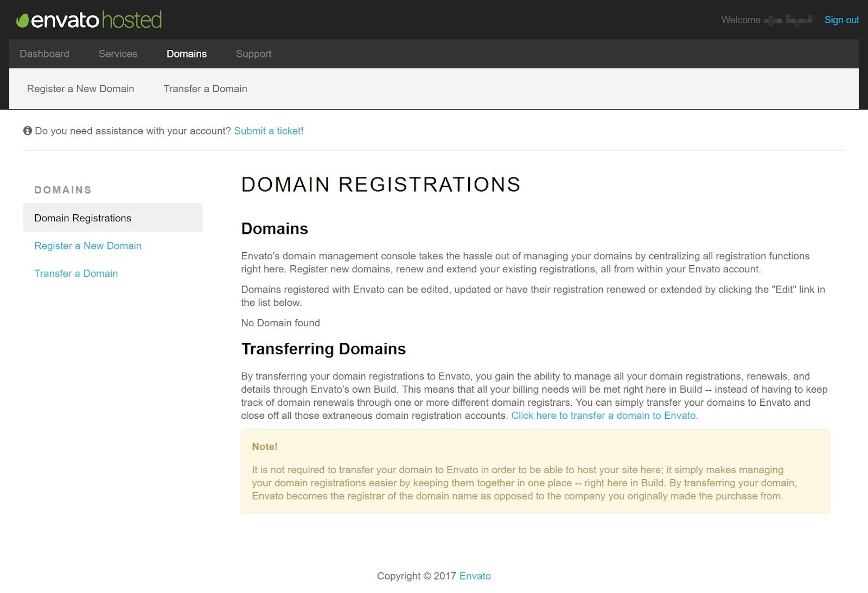Open Transfer a Domain sidebar link

[76, 273]
